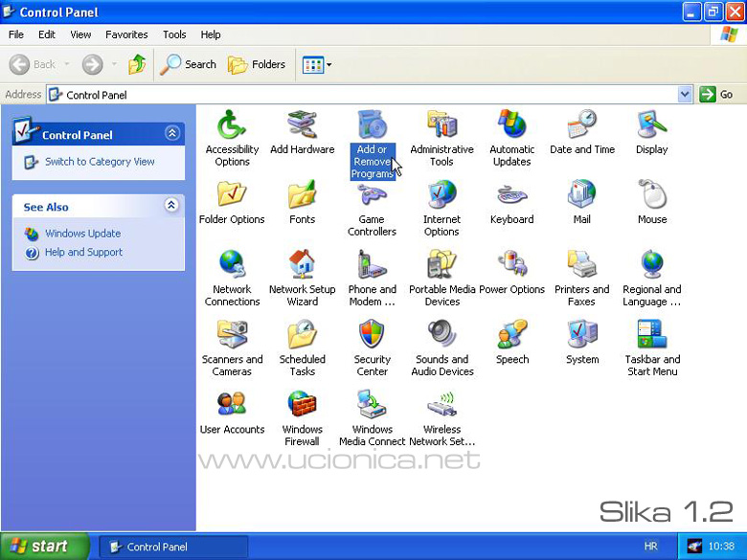Open the Back history dropdown arrow
The height and width of the screenshot is (560, 747).
[67, 64]
